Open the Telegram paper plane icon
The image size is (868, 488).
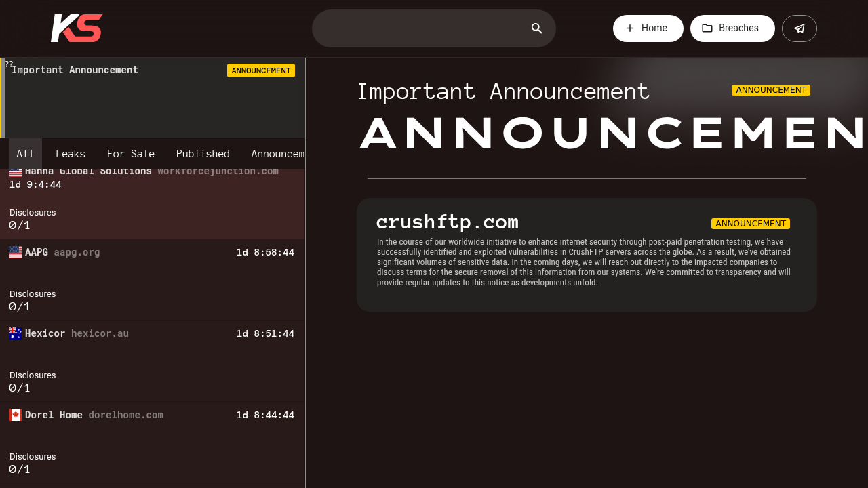800,28
